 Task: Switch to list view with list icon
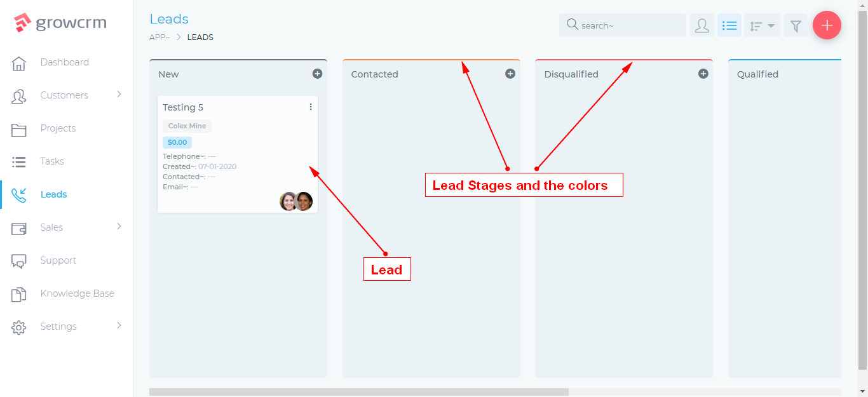click(x=729, y=25)
